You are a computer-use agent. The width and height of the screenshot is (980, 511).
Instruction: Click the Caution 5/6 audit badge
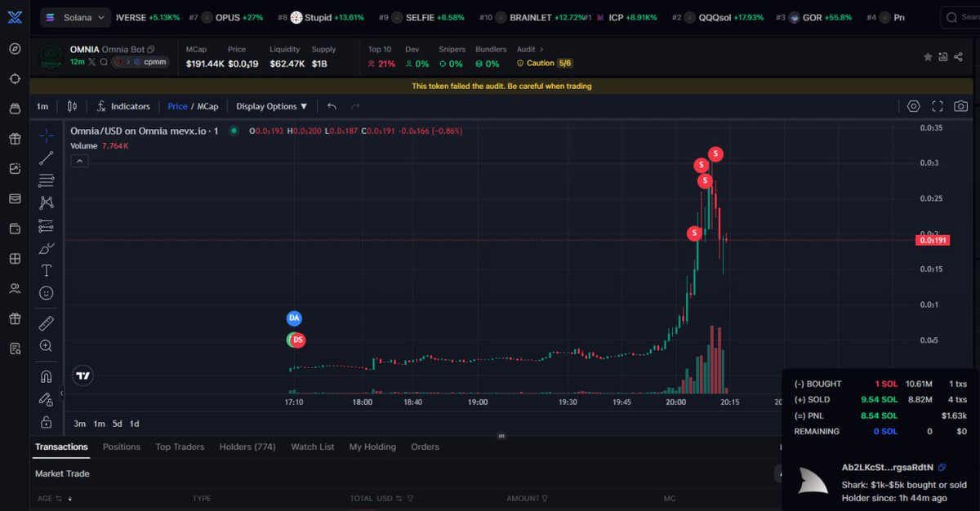546,63
